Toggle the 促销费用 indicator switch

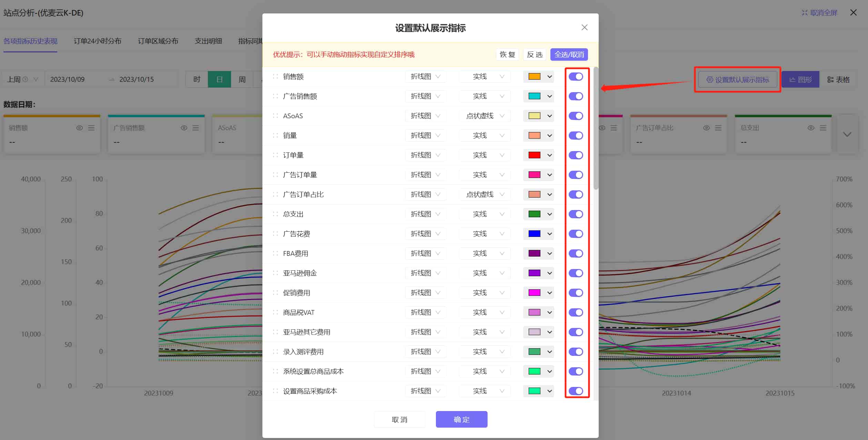576,293
